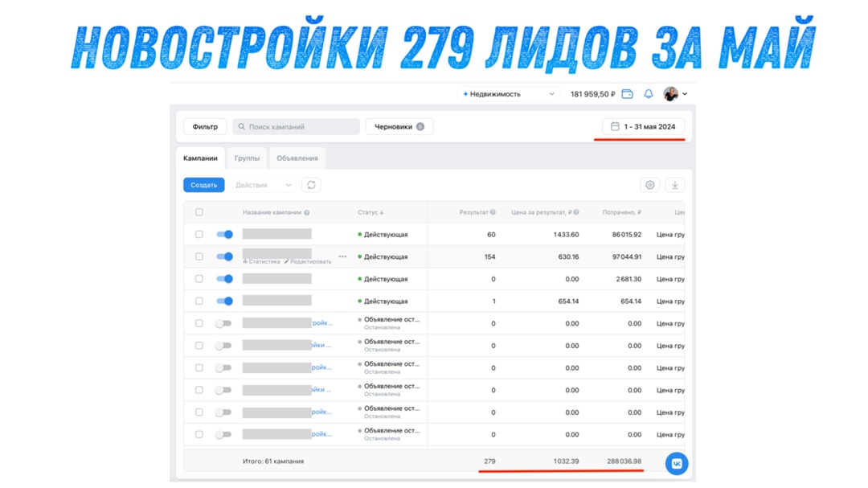Disable the campaign that spent 2 681.30
The height and width of the screenshot is (488, 868).
(x=224, y=279)
